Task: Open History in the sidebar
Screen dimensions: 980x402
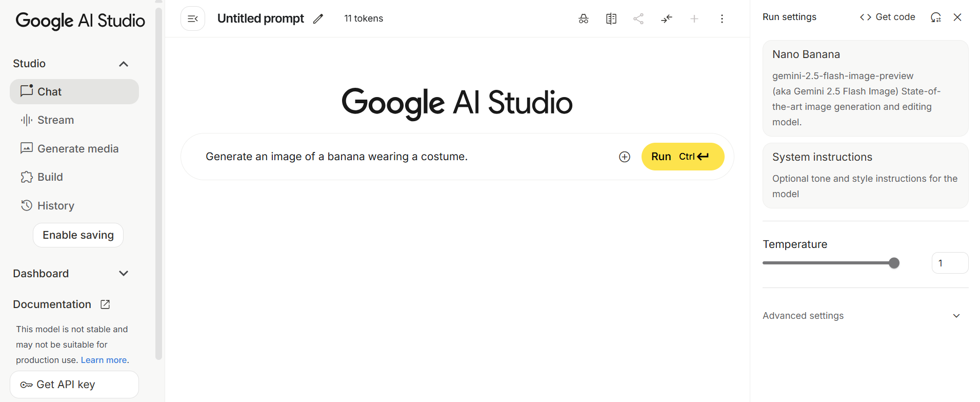Action: [x=74, y=205]
